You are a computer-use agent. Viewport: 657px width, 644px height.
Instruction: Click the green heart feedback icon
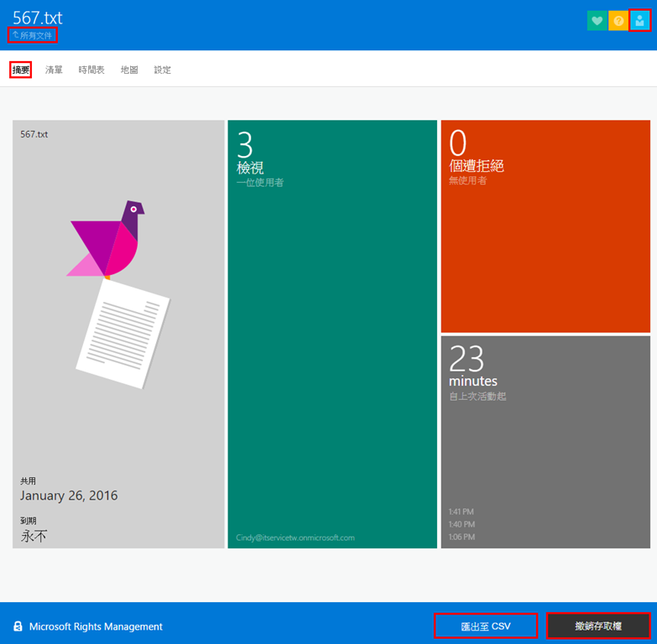coord(597,21)
